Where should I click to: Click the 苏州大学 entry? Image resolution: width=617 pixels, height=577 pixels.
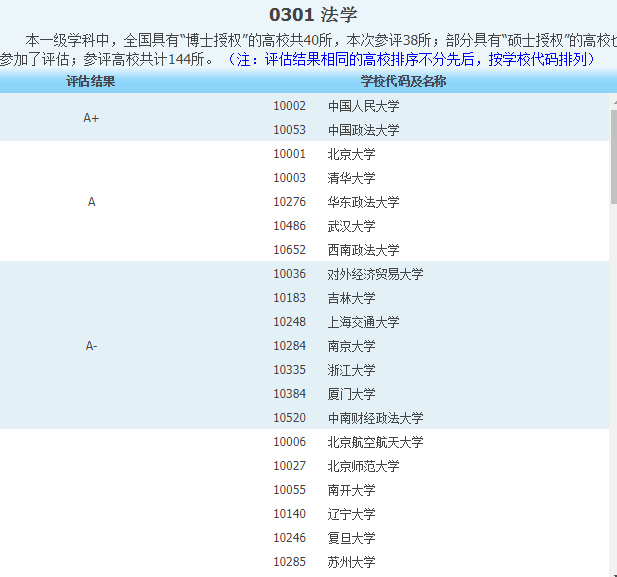(351, 562)
